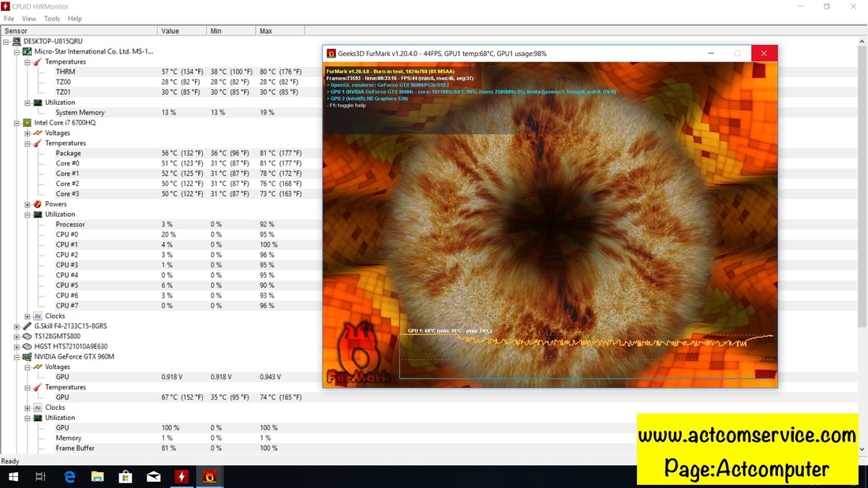The height and width of the screenshot is (488, 868).
Task: Click the voltage icon under NVIDIA GPU Voltages
Action: 38,367
